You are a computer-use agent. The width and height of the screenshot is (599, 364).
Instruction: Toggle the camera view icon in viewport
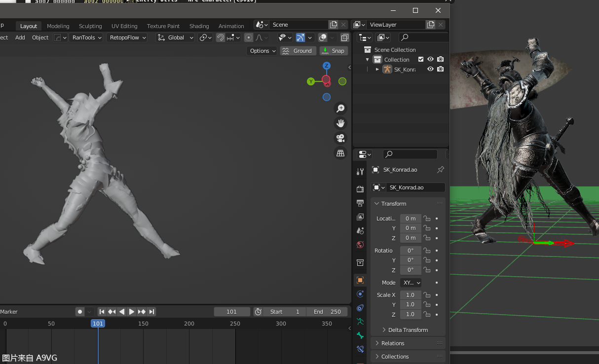[x=340, y=138]
